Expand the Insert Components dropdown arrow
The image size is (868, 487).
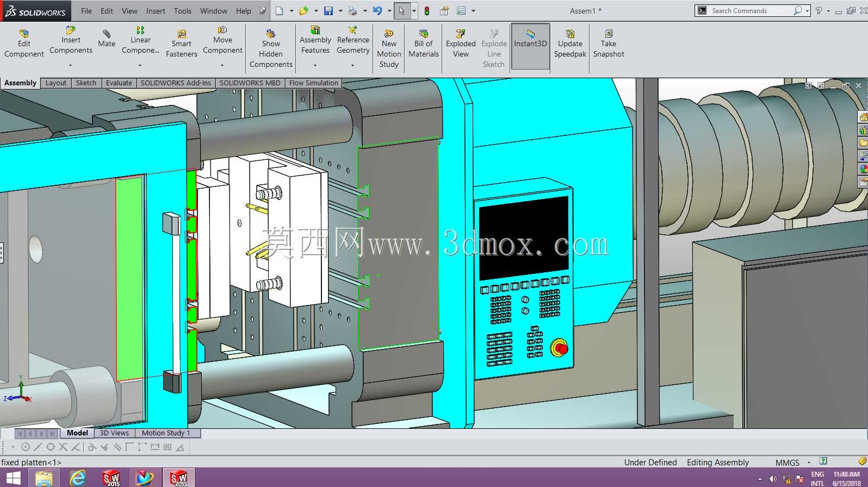[71, 65]
